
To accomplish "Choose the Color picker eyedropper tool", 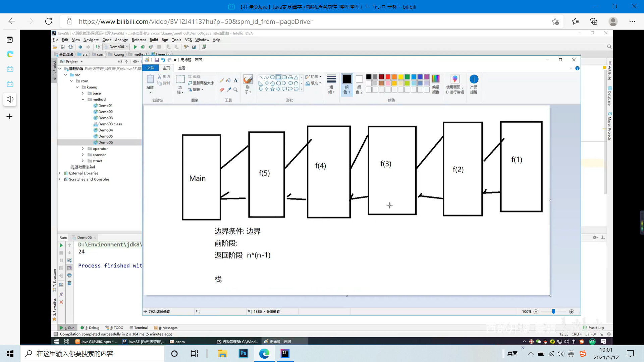I will (229, 90).
